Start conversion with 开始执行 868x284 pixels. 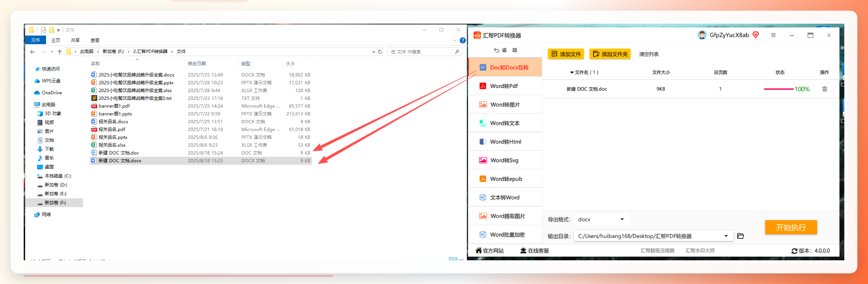tap(791, 227)
